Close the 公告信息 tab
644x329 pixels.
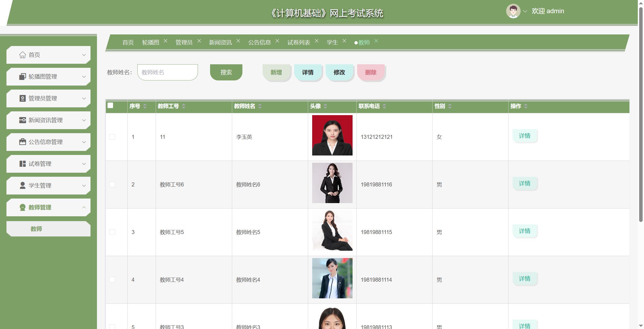tap(277, 41)
